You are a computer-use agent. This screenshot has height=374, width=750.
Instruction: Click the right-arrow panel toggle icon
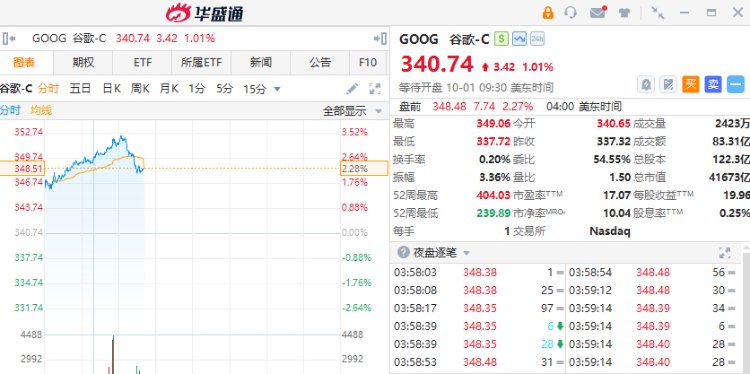point(380,38)
